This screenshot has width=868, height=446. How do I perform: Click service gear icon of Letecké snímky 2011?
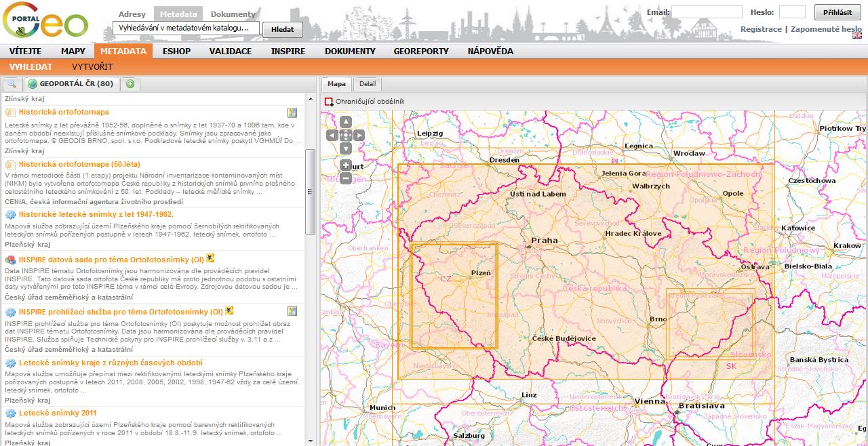(10, 413)
